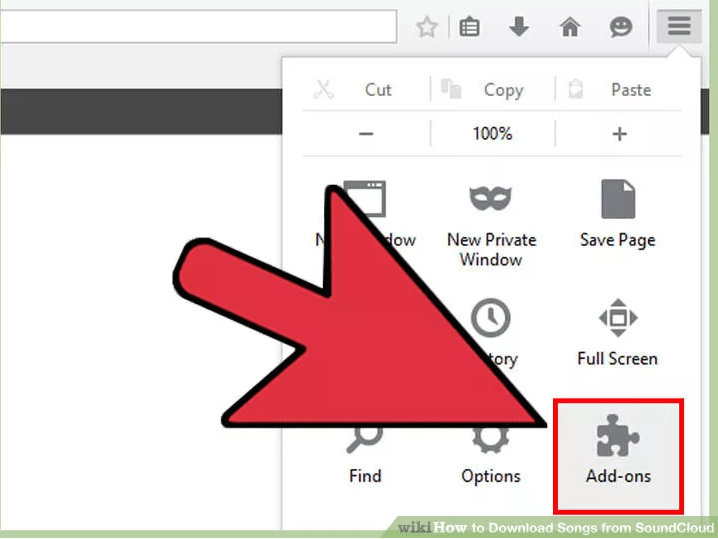The height and width of the screenshot is (539, 718).
Task: Enter Full Screen mode
Action: [618, 333]
